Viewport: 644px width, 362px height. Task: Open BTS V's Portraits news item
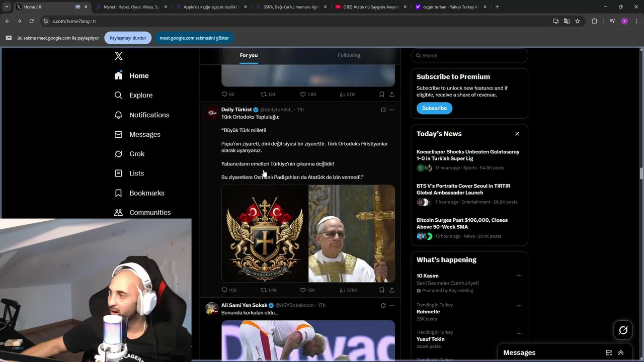point(463,189)
